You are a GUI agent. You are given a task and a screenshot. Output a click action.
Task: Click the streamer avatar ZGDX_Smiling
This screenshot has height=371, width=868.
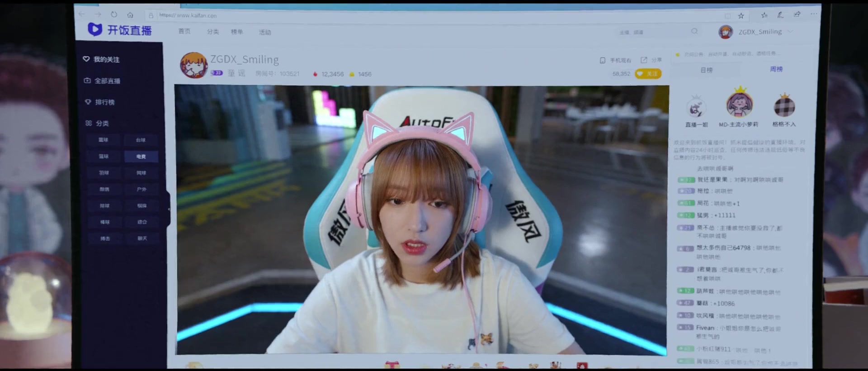[x=193, y=65]
